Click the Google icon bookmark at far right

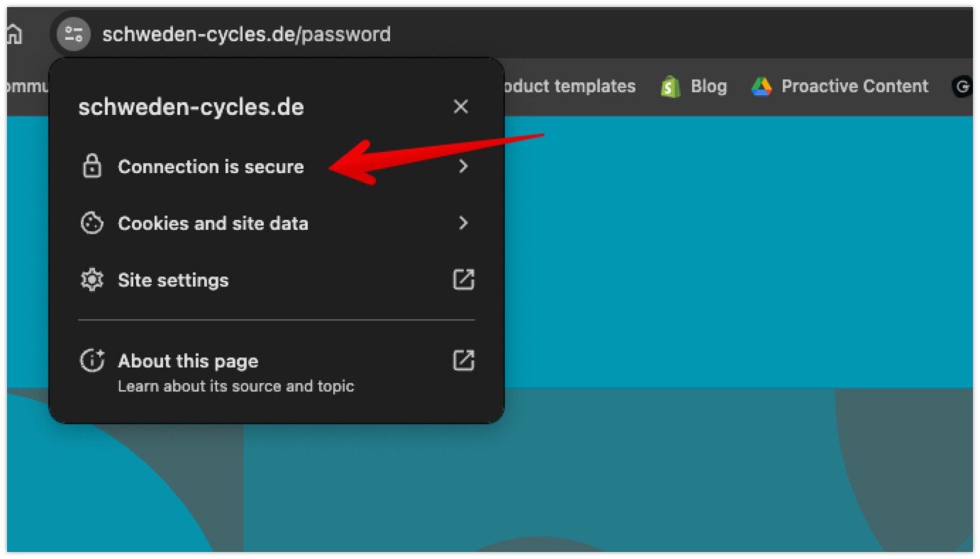[x=962, y=87]
